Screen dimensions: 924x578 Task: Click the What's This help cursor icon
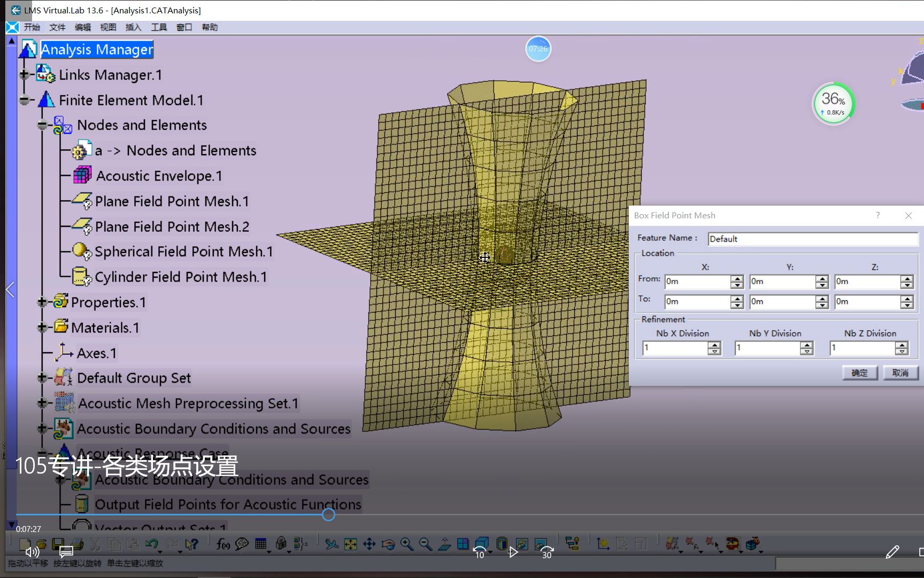(191, 544)
